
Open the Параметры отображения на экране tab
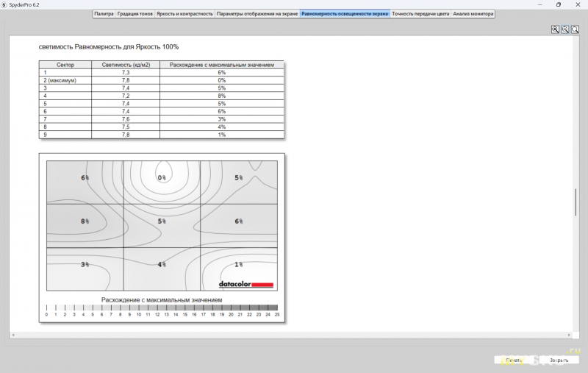(257, 13)
